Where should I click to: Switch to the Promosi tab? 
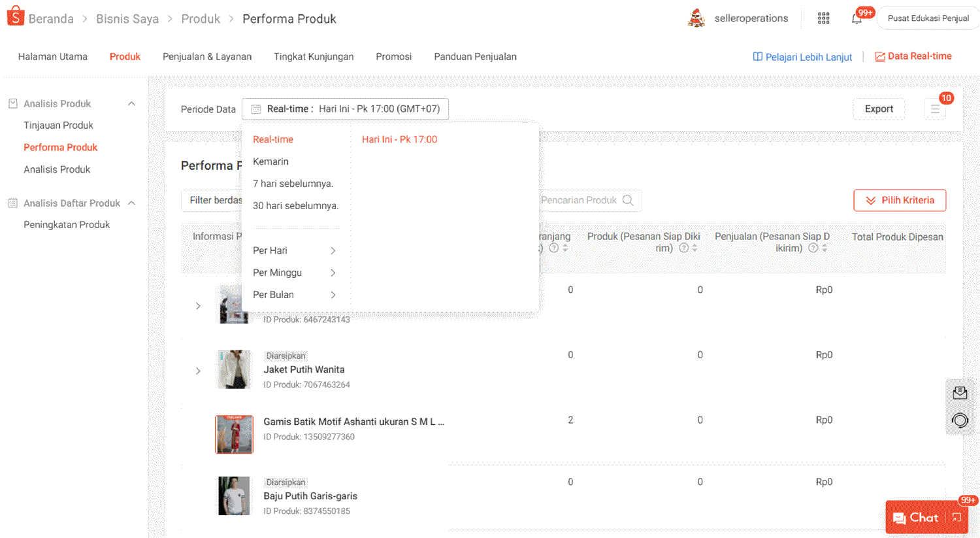[x=393, y=57]
